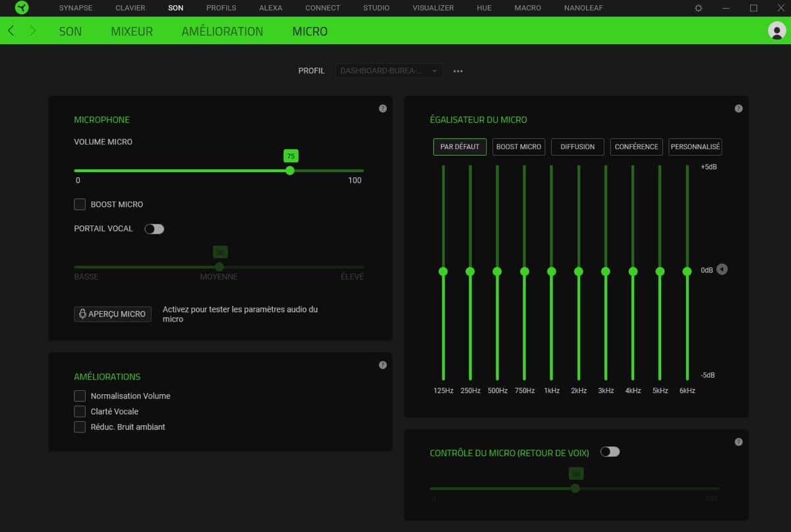791x532 pixels.
Task: Open the Profils top tab
Action: pyautogui.click(x=221, y=8)
